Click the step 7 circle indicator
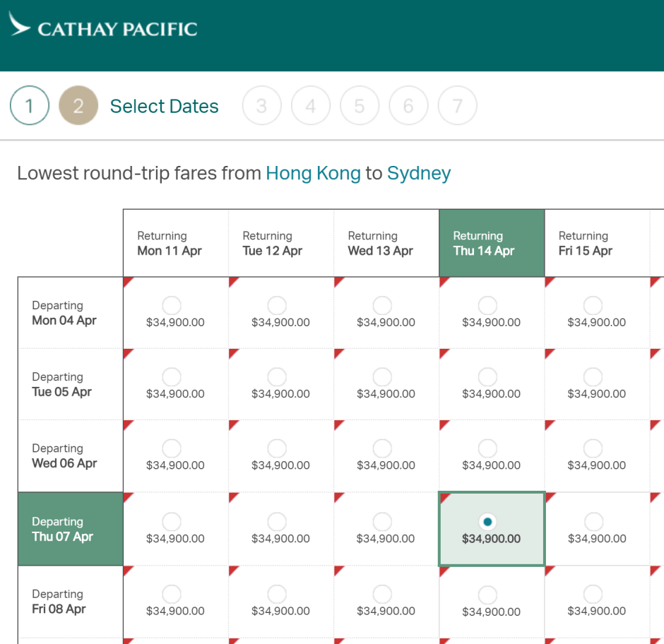 [x=457, y=106]
